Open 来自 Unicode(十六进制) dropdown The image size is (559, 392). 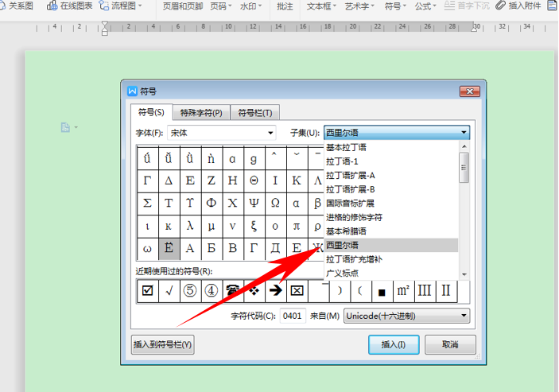(x=406, y=316)
